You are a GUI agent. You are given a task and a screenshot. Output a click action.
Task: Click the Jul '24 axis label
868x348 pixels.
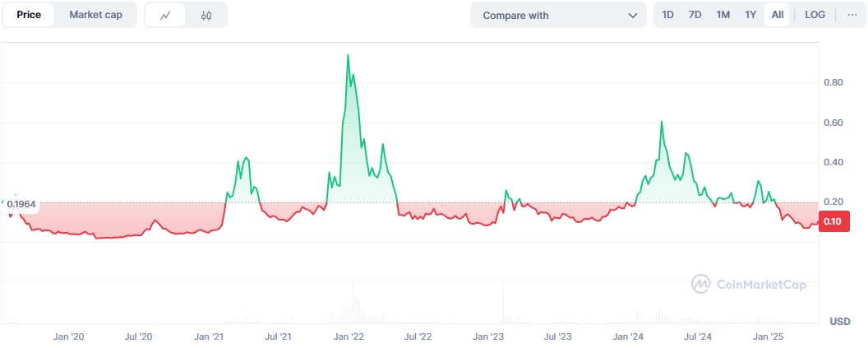pyautogui.click(x=698, y=336)
